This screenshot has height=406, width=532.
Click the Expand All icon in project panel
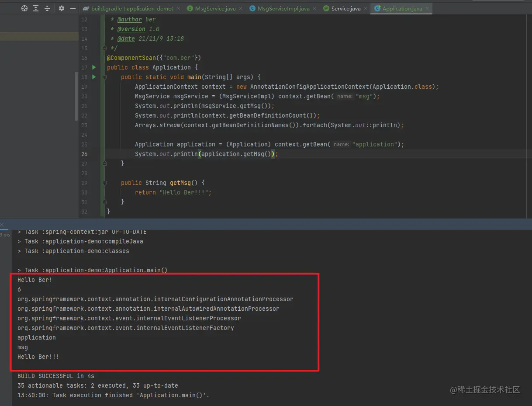36,8
